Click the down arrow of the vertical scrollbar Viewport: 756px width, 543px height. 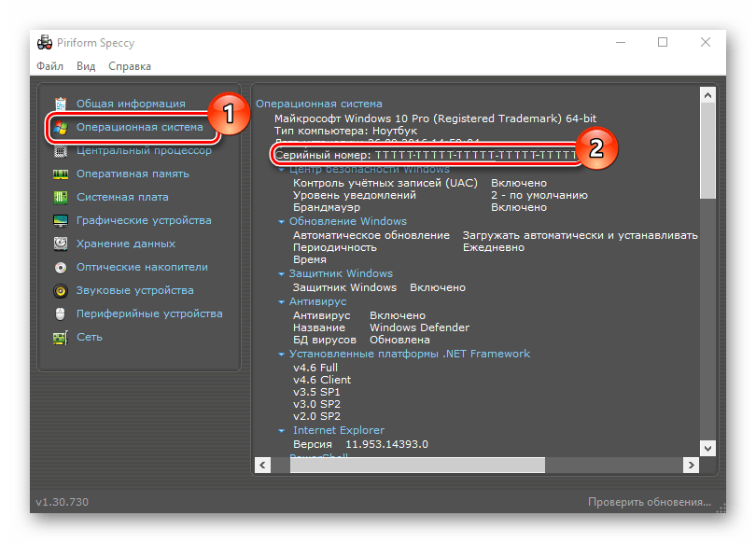(x=708, y=446)
